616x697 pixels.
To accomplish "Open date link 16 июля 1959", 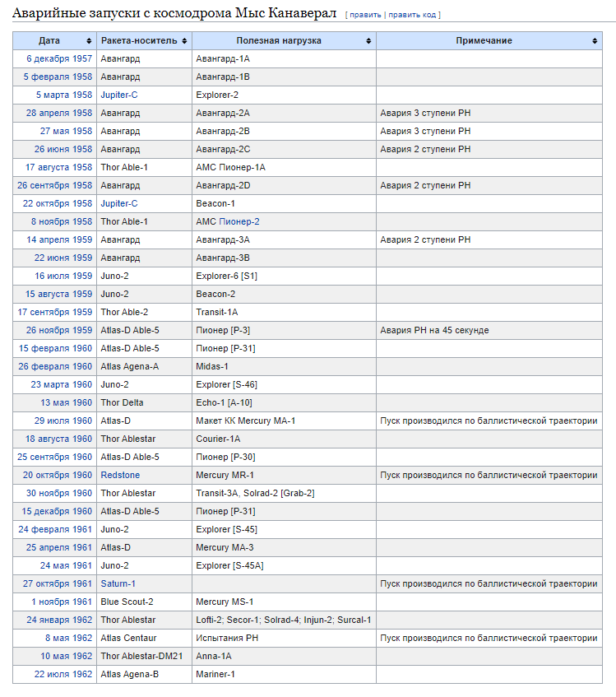I will pyautogui.click(x=63, y=276).
